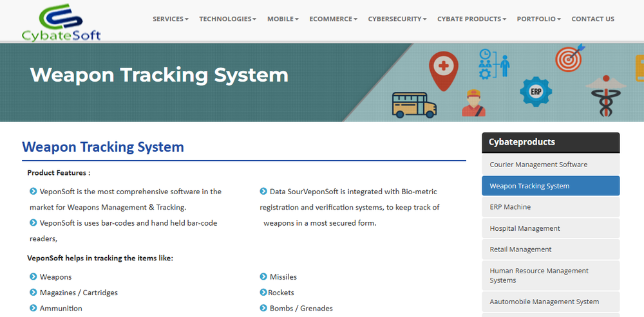Open the Cybersecurity dropdown
The width and height of the screenshot is (644, 317).
click(x=397, y=19)
